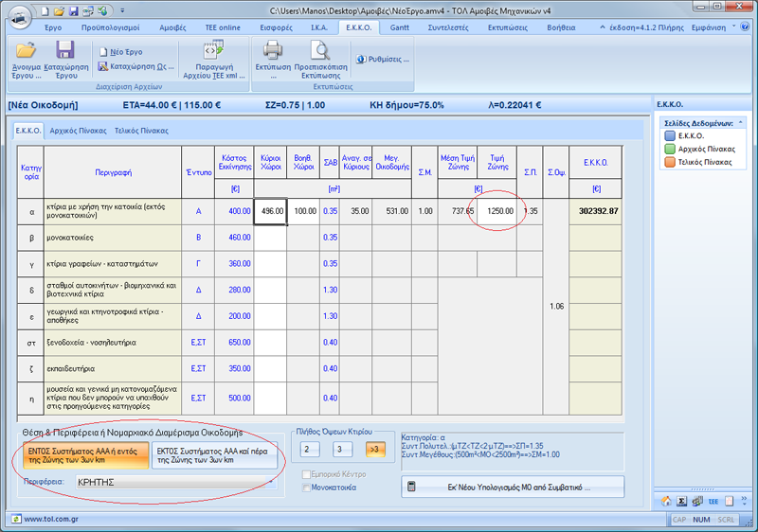Open Βοήθεια ribbon tab
758x532 pixels.
pyautogui.click(x=561, y=27)
